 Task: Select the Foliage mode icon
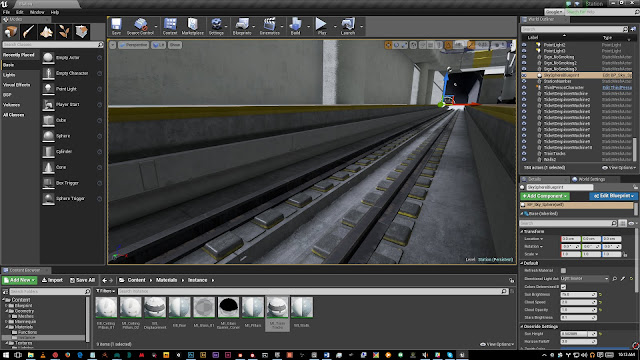pos(64,31)
